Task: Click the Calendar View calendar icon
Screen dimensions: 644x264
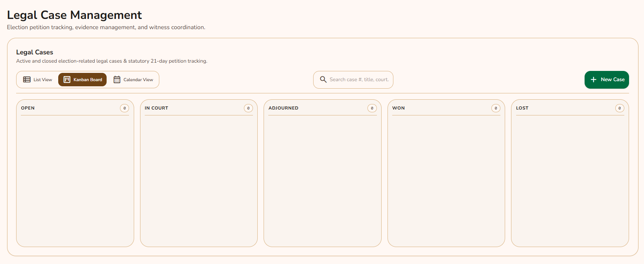Action: [117, 80]
